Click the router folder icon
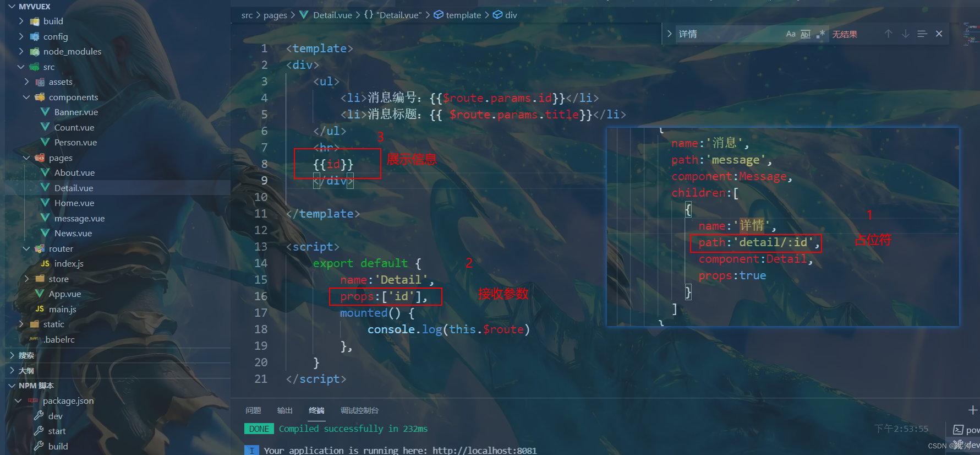Viewport: 980px width, 455px height. tap(40, 248)
